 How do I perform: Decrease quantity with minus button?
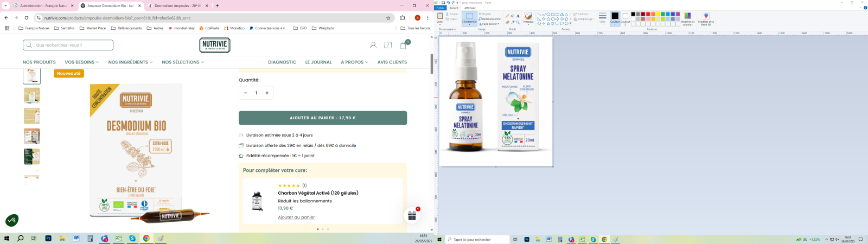[x=245, y=93]
